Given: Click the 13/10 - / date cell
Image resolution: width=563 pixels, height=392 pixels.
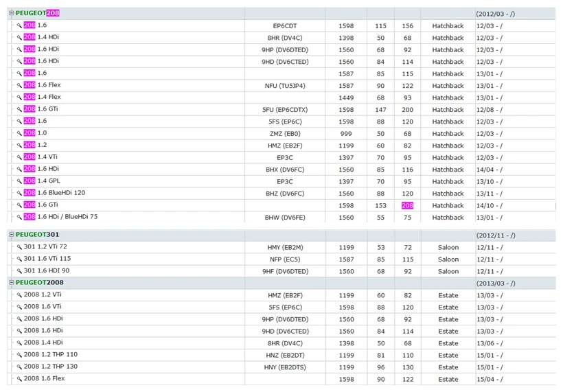Looking at the screenshot, I should pyautogui.click(x=490, y=181).
